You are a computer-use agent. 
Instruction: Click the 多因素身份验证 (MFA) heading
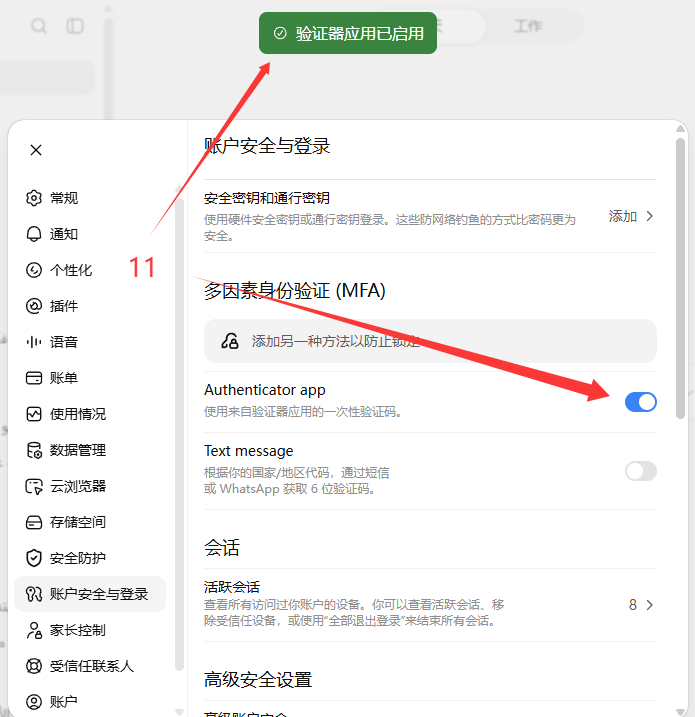tap(294, 291)
